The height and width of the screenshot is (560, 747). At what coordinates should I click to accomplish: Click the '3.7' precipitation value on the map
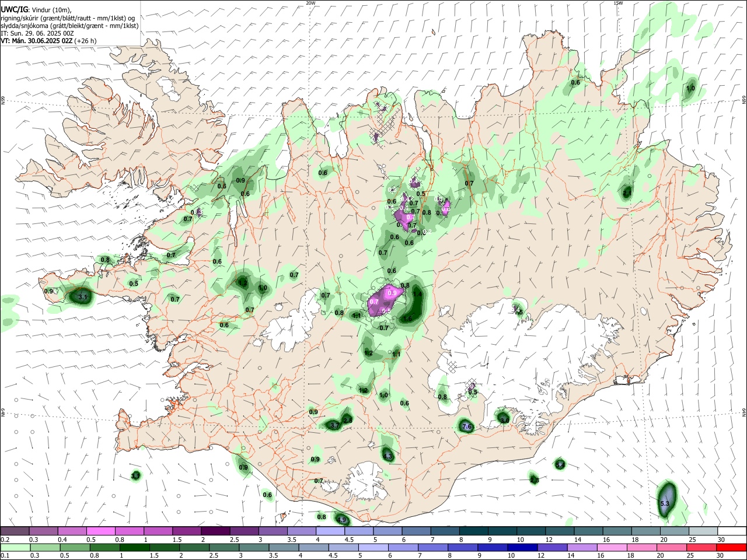coord(335,426)
